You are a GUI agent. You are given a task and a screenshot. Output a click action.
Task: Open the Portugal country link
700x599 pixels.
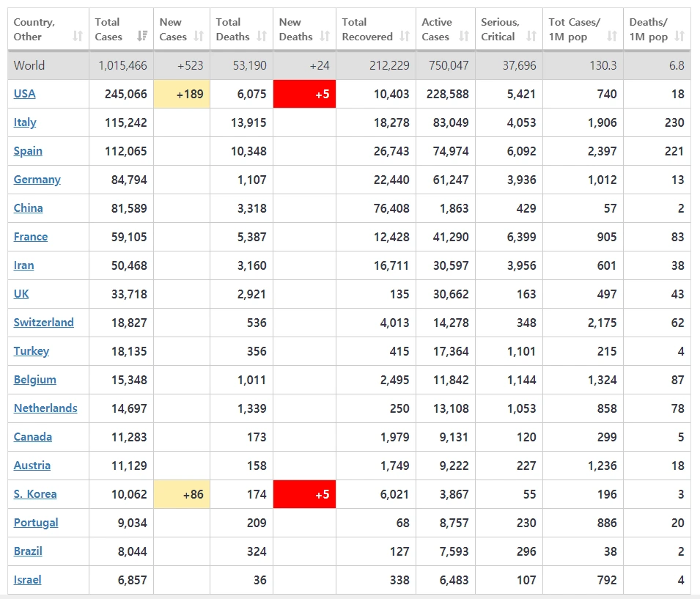click(x=36, y=523)
